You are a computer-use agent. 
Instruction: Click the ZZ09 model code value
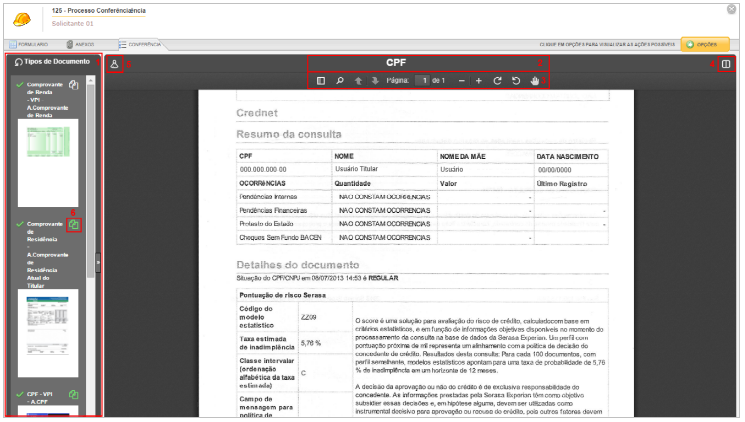(x=308, y=317)
